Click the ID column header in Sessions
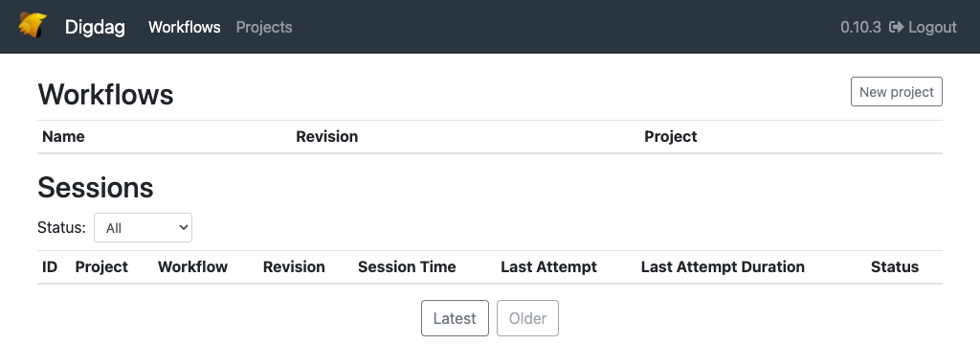 pyautogui.click(x=50, y=266)
